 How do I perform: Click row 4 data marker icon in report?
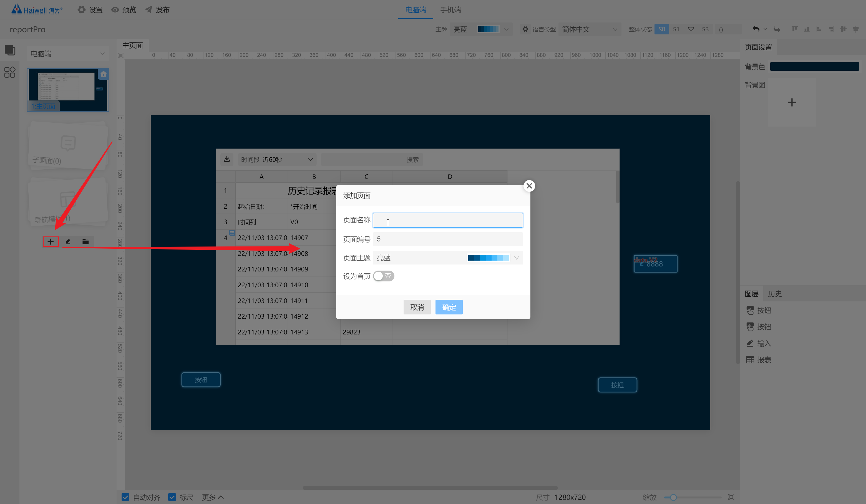point(232,233)
